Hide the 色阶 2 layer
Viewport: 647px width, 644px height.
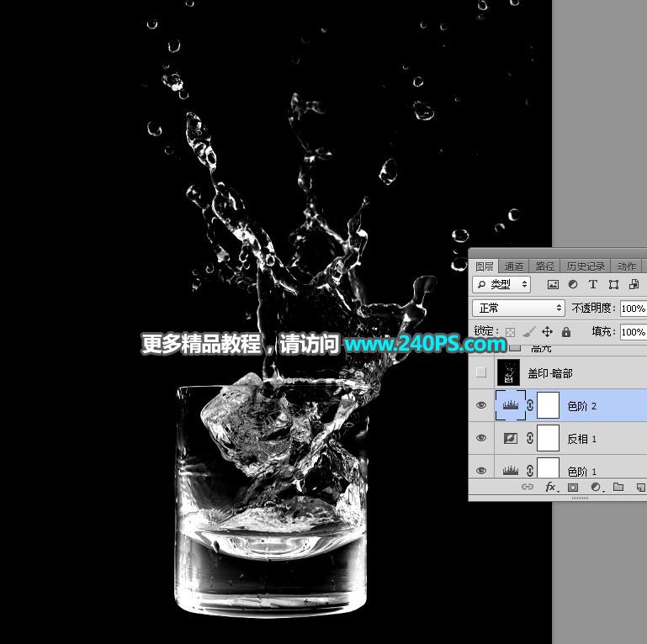(x=481, y=405)
